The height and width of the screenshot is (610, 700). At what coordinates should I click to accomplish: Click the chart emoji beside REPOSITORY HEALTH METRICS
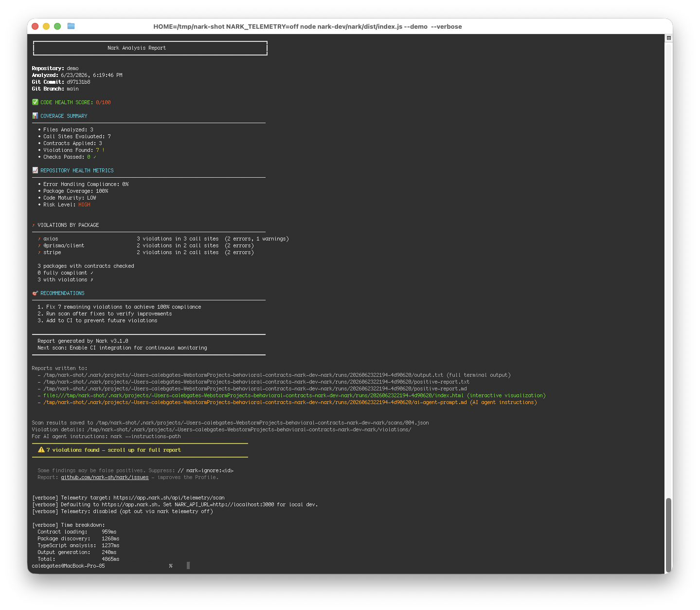(35, 170)
